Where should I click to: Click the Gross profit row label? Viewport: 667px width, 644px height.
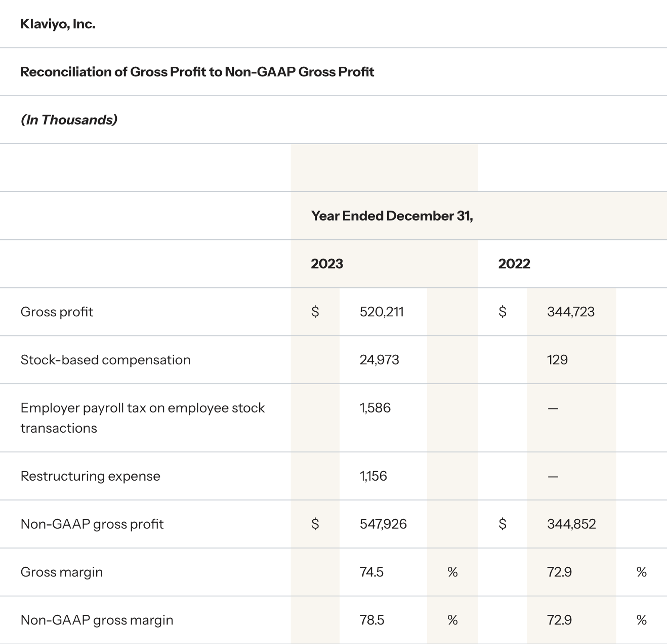[57, 312]
